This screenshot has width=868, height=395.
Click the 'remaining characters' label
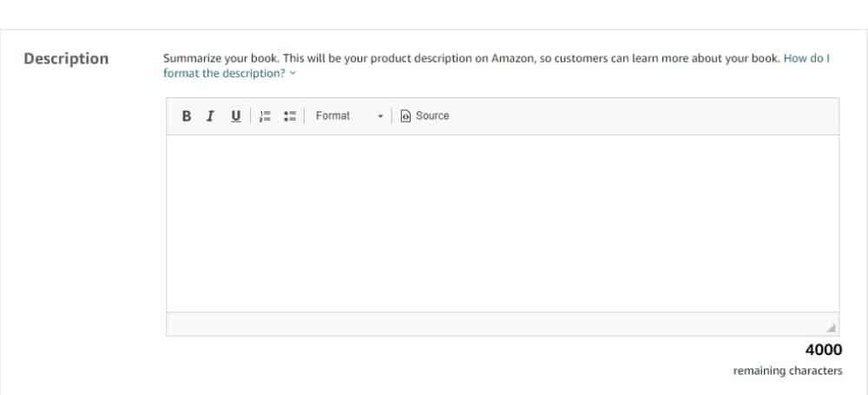pos(788,371)
